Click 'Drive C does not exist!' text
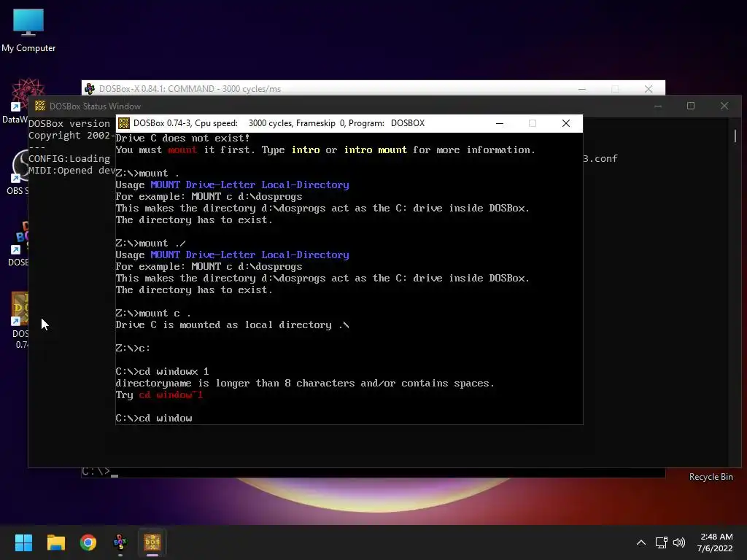Screen dimensions: 747x560 [182, 138]
